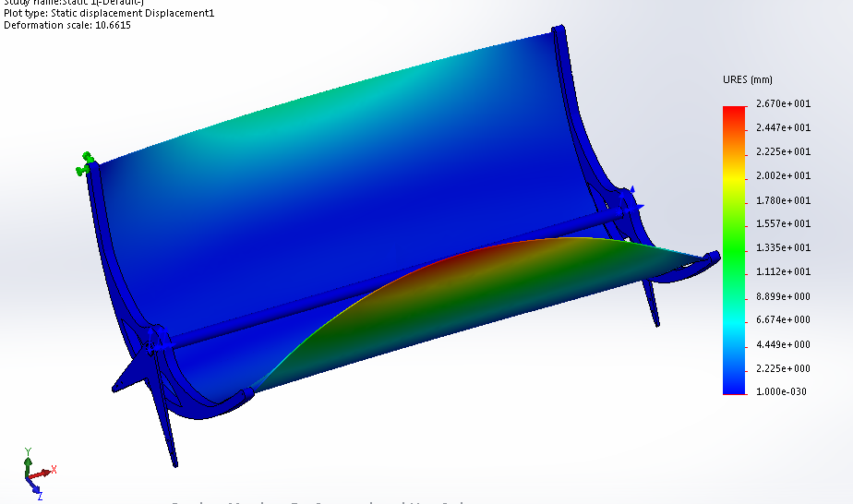Click the legend value 1.780e+001

click(x=783, y=200)
